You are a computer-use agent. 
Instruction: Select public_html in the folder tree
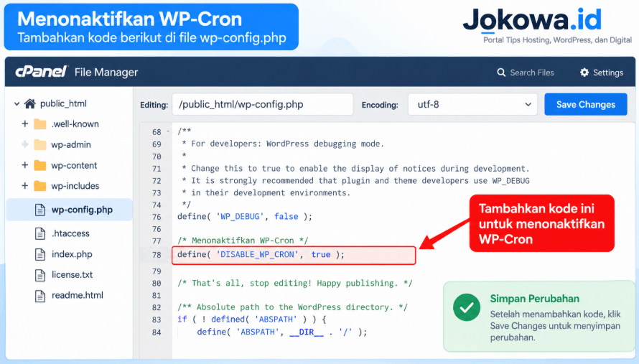[x=63, y=103]
